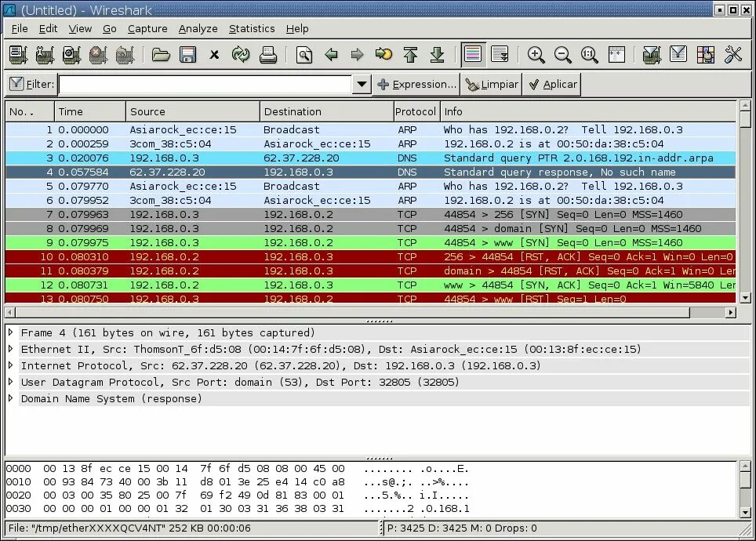This screenshot has width=756, height=541.
Task: Start a new live capture
Action: click(x=71, y=54)
